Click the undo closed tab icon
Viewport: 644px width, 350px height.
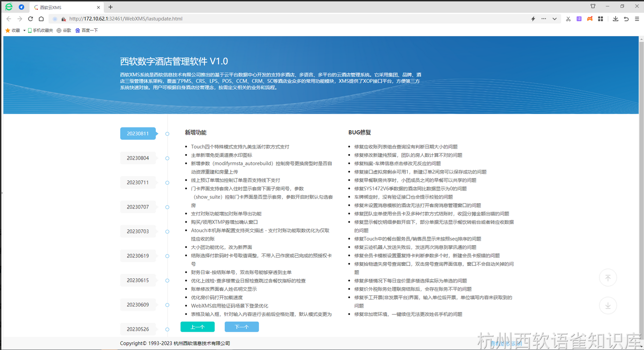pos(626,19)
